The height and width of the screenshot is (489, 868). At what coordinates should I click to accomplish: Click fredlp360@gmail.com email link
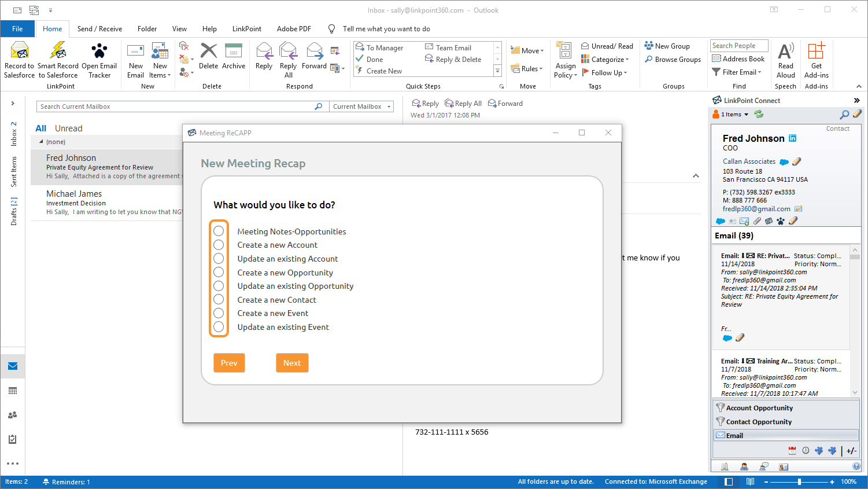(756, 209)
